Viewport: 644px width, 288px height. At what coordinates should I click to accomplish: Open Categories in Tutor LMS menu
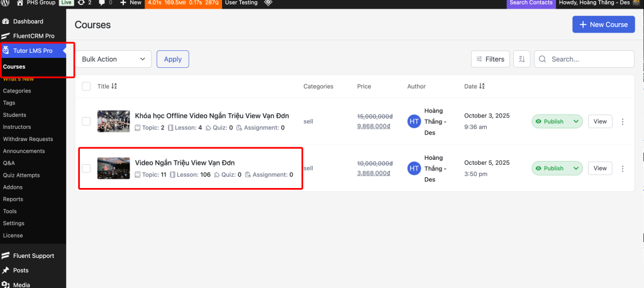17,91
